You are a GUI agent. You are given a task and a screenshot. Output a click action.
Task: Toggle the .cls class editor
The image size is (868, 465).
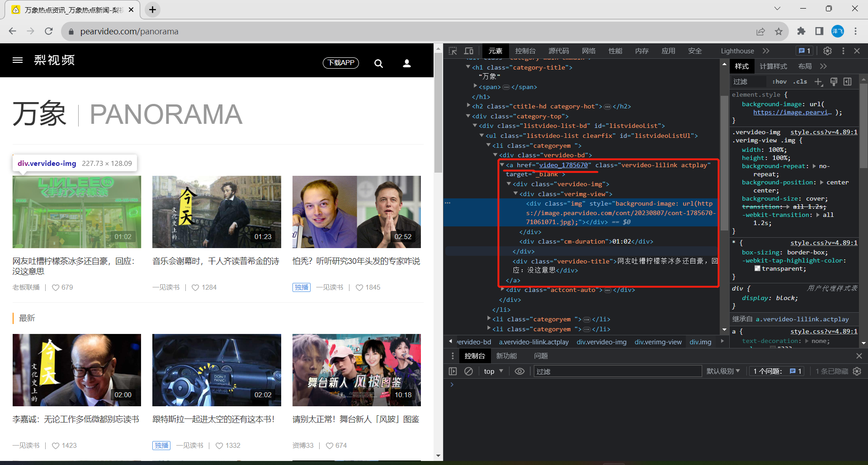(800, 82)
